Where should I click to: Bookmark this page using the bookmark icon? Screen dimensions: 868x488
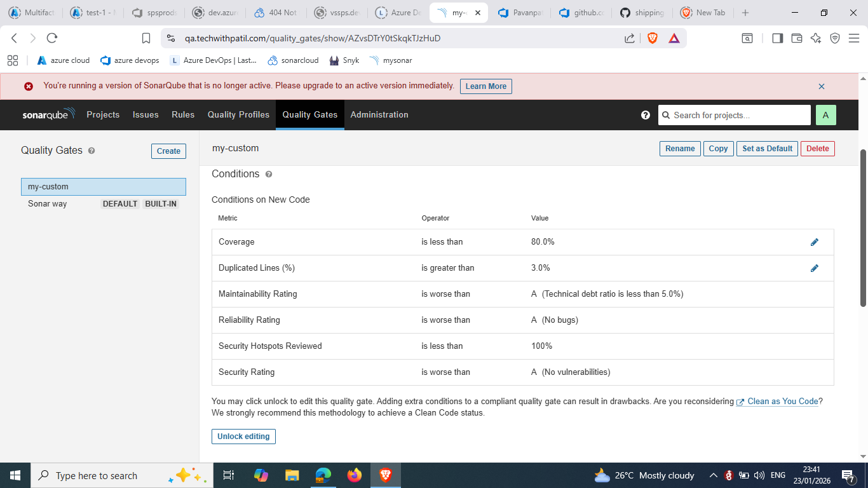[x=146, y=38]
